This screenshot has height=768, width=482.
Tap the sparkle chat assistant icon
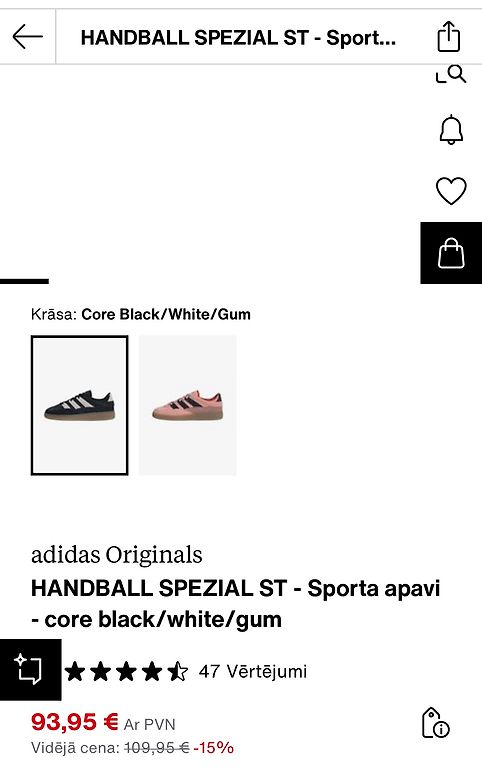(x=30, y=670)
